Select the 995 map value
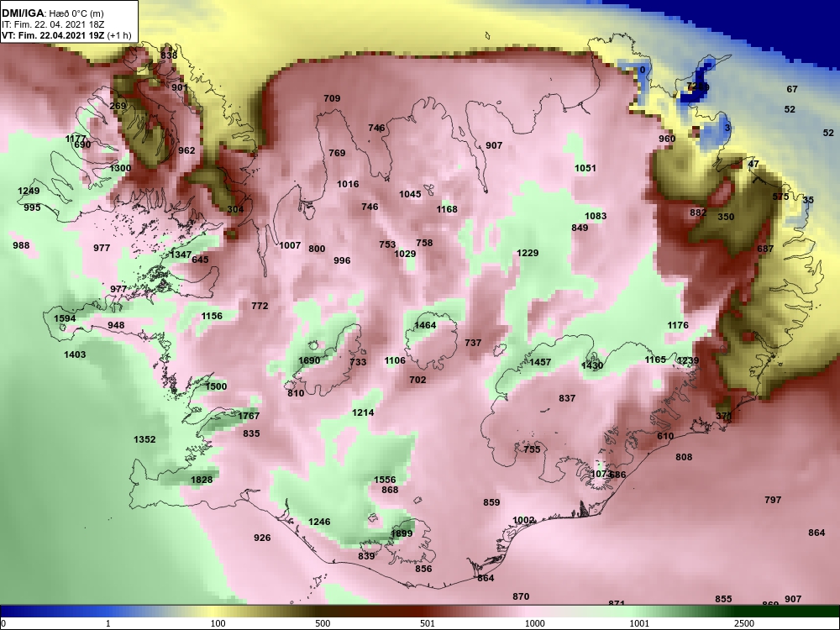Viewport: 840px width, 630px height. pos(32,207)
